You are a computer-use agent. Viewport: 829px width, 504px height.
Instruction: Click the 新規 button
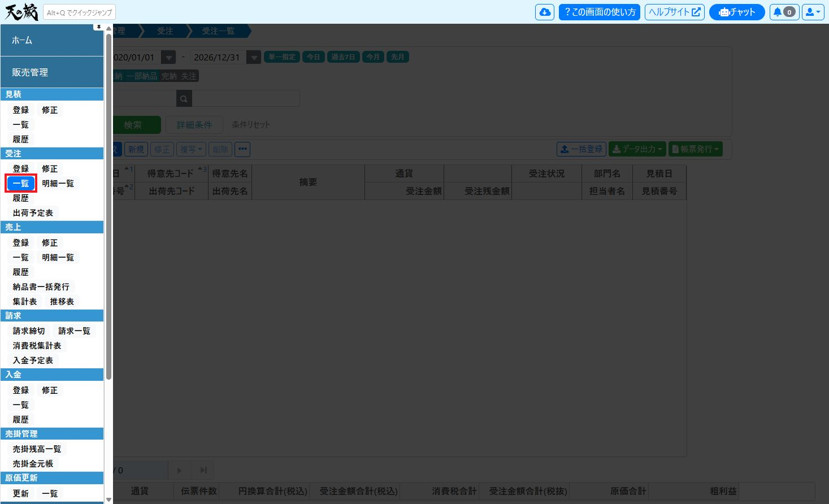[136, 149]
